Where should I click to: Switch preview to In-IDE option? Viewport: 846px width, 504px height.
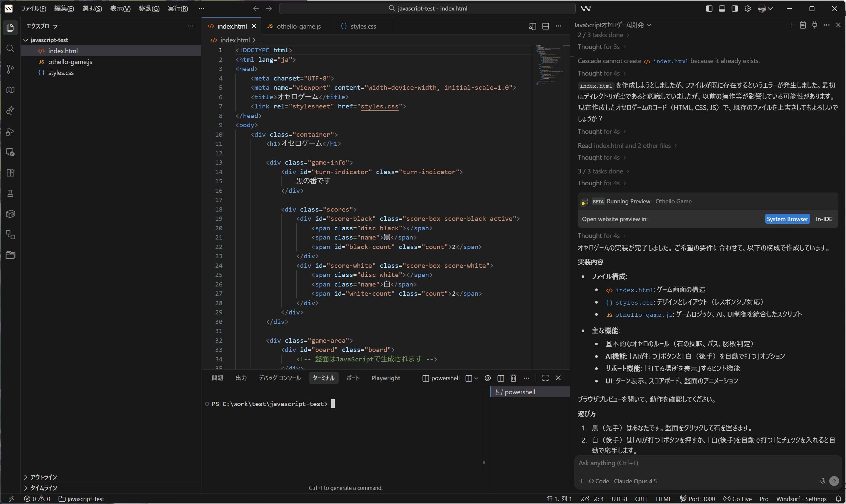(x=824, y=219)
